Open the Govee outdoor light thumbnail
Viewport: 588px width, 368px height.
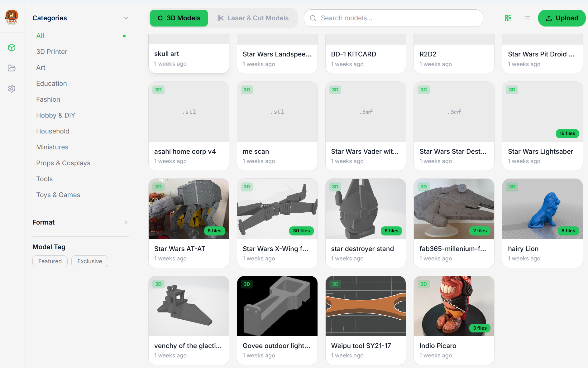(x=277, y=306)
